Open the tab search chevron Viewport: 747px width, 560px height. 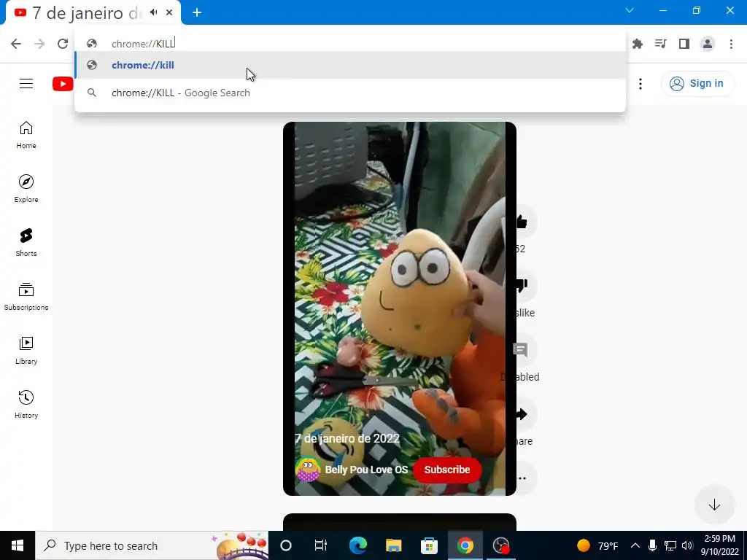[x=630, y=10]
